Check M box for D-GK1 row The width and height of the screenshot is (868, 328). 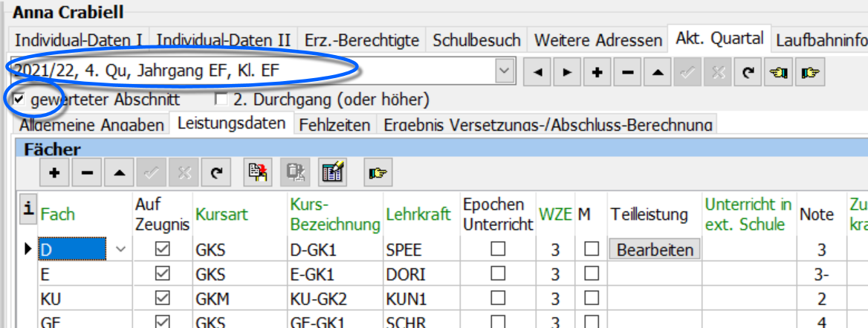pyautogui.click(x=592, y=250)
